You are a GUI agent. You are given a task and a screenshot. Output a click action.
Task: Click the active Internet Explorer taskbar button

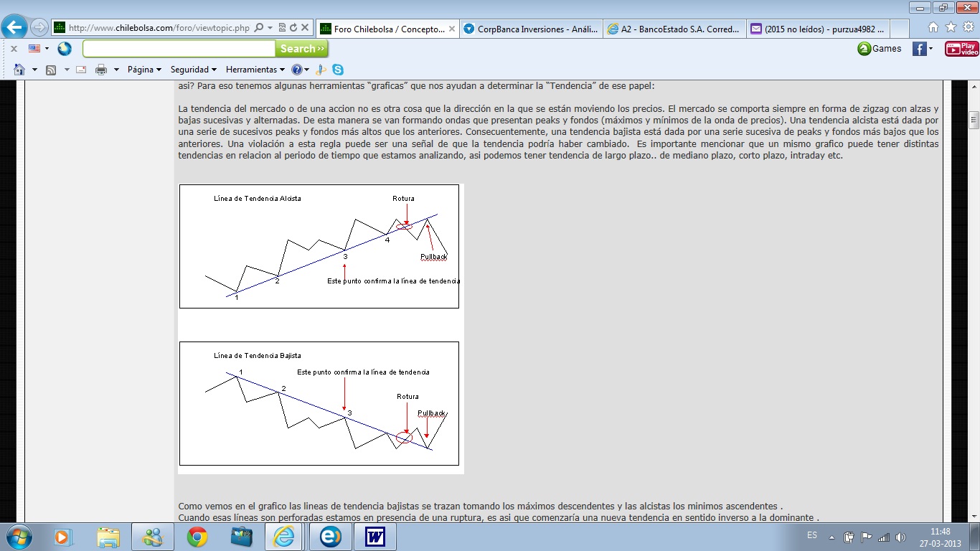286,537
